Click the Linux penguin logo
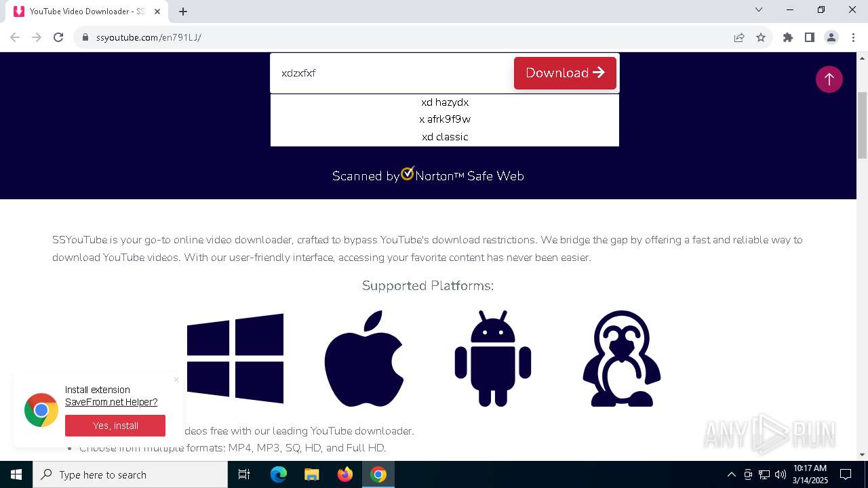Screen dimensions: 868x488 pyautogui.click(x=622, y=359)
